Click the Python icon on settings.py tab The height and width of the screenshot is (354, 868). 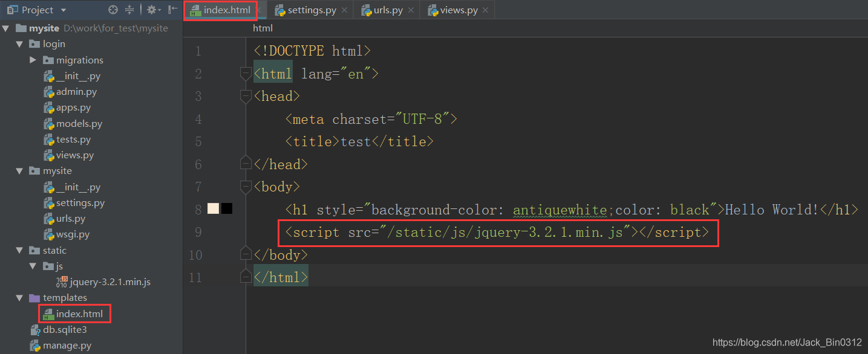click(280, 10)
